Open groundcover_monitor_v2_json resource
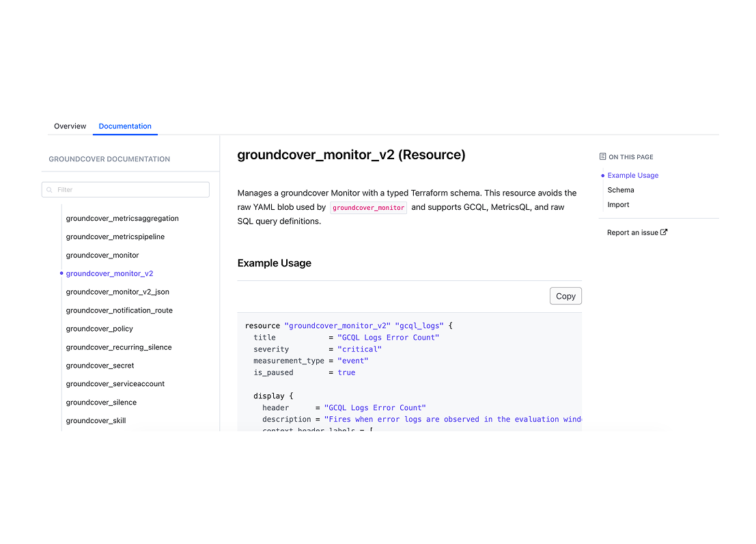 tap(117, 292)
